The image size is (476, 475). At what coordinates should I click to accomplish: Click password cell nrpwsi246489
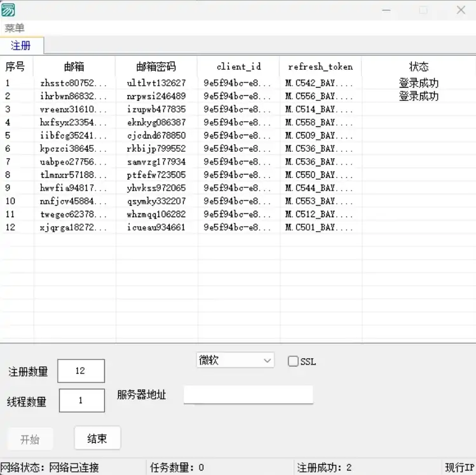156,96
